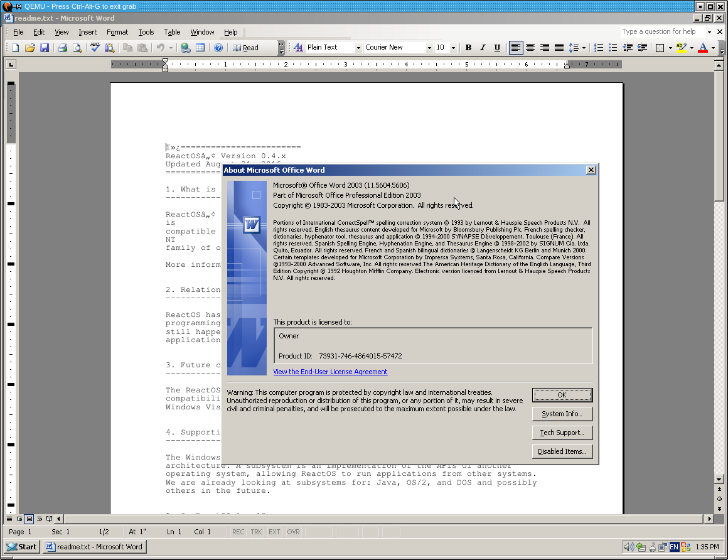Expand the Font Size dropdown showing 10
Screen dimensions: 728x560
(453, 48)
